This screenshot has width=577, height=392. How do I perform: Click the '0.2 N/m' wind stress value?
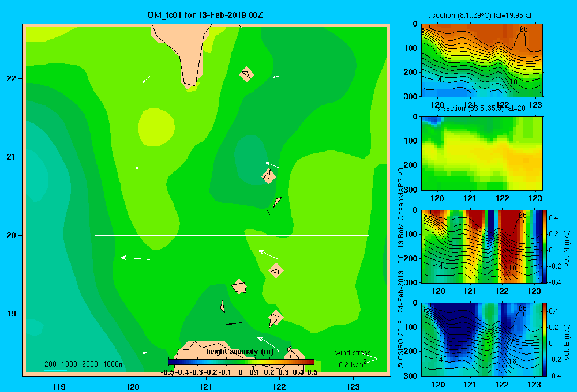click(351, 365)
